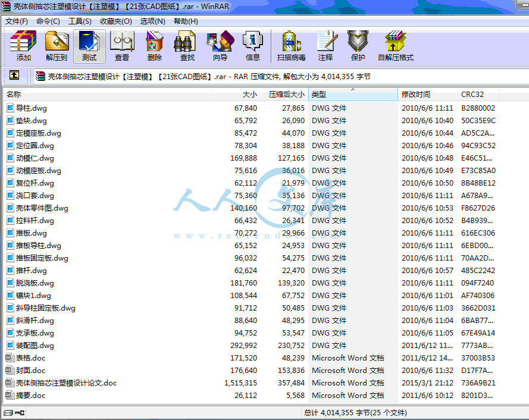Sort by 类型 column header
The image size is (529, 420).
click(x=353, y=95)
